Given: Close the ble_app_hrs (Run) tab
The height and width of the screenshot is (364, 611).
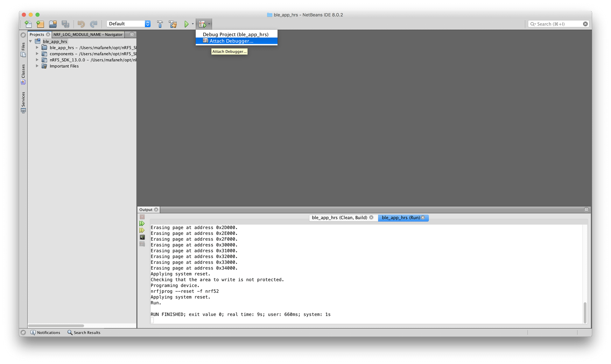Looking at the screenshot, I should pyautogui.click(x=423, y=217).
